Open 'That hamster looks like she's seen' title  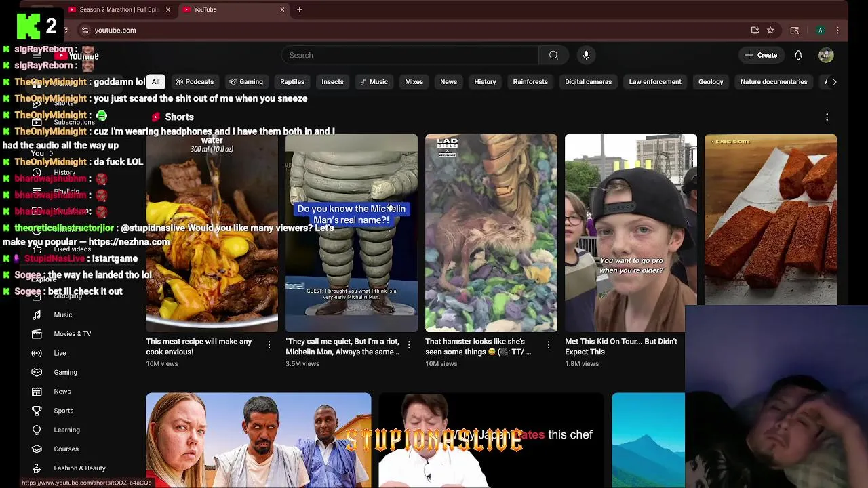pos(478,346)
